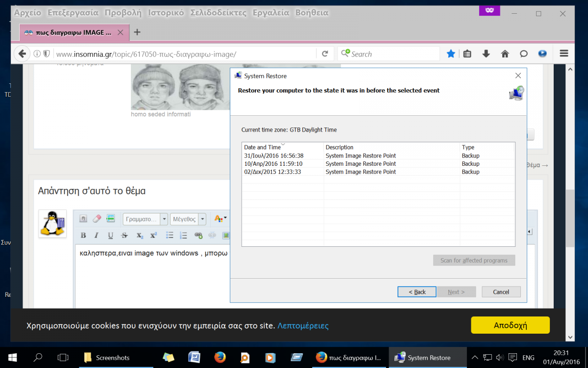Go to Firefox home page

pyautogui.click(x=505, y=54)
